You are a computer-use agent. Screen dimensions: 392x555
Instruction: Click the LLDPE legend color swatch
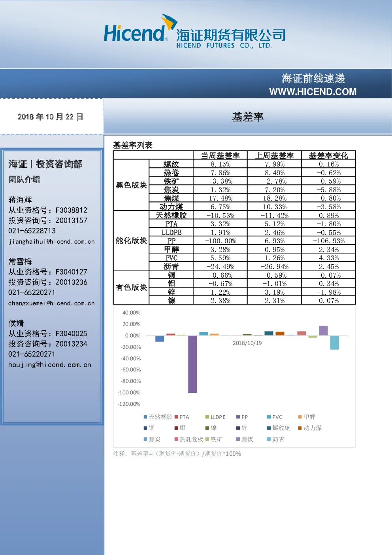(x=207, y=417)
